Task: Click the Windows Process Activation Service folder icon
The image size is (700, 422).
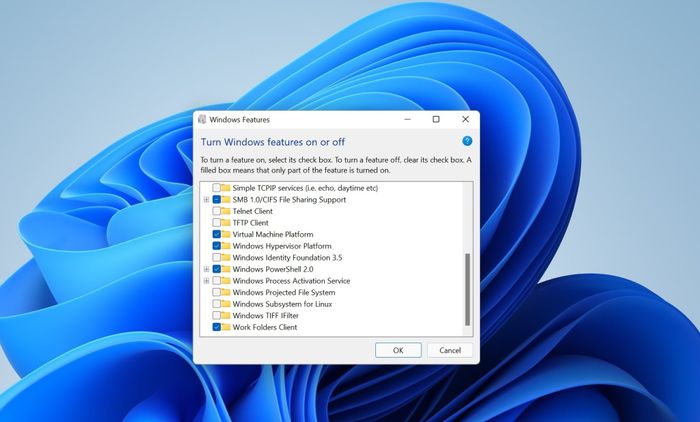Action: click(x=226, y=280)
